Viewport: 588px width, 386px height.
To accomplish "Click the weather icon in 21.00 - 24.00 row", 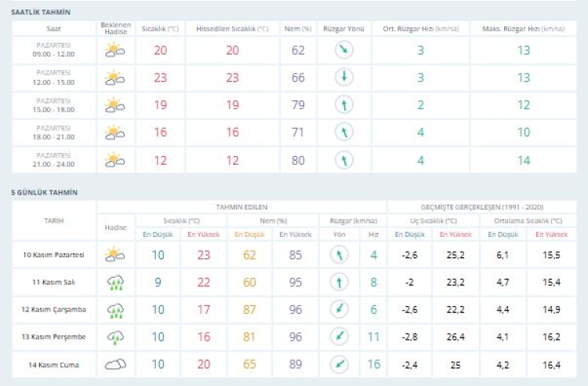I will 115,160.
